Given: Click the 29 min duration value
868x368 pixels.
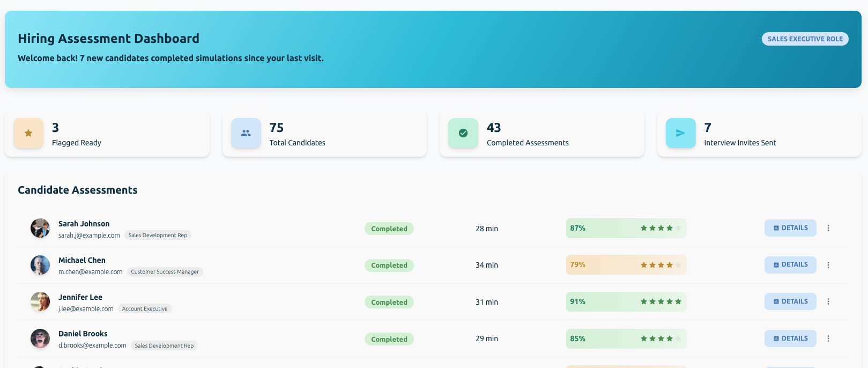Looking at the screenshot, I should 487,338.
